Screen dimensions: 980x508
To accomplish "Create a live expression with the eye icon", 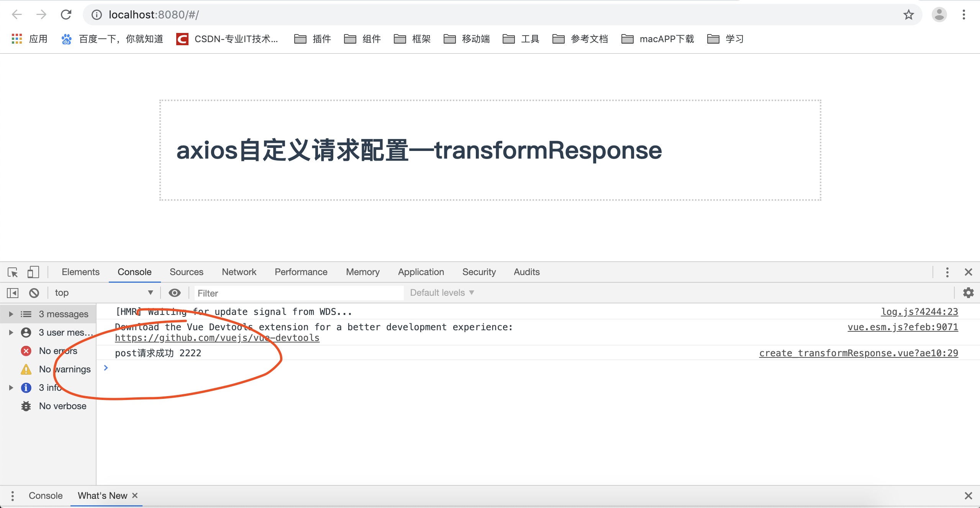I will pyautogui.click(x=175, y=292).
